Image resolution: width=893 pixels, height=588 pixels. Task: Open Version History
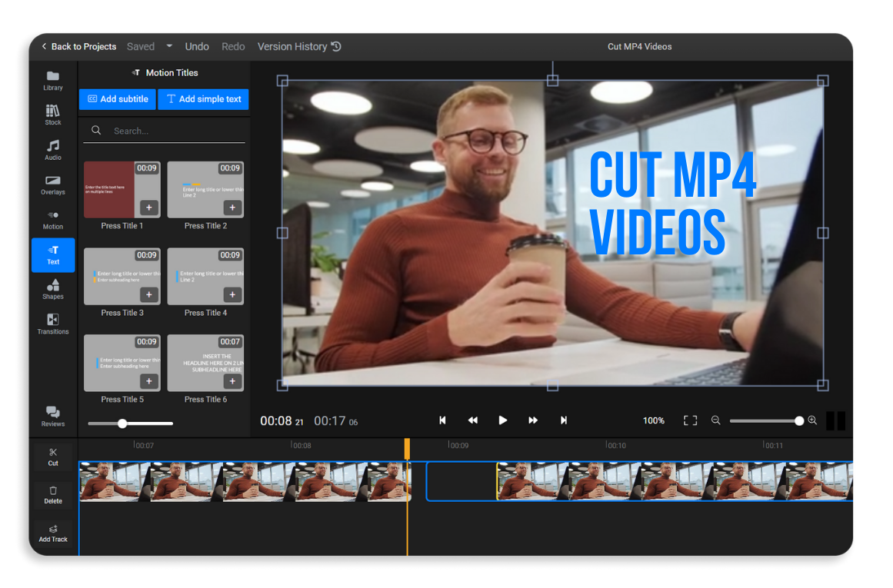(298, 46)
